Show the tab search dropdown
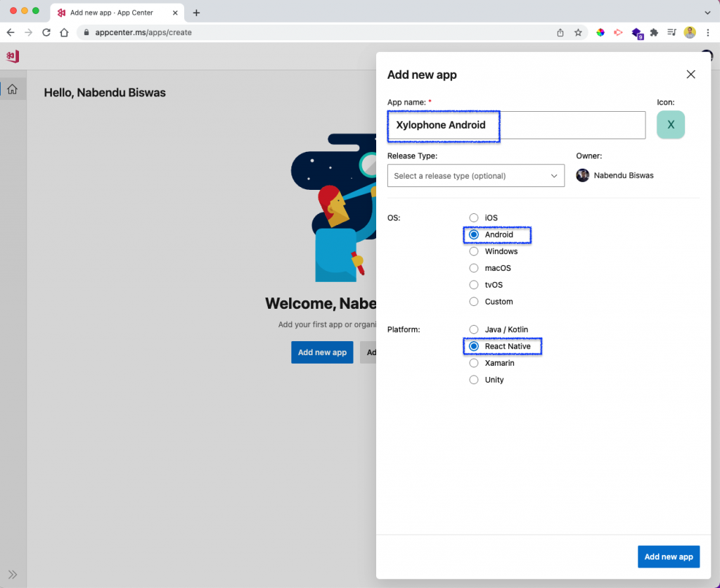Image resolution: width=720 pixels, height=588 pixels. (707, 13)
